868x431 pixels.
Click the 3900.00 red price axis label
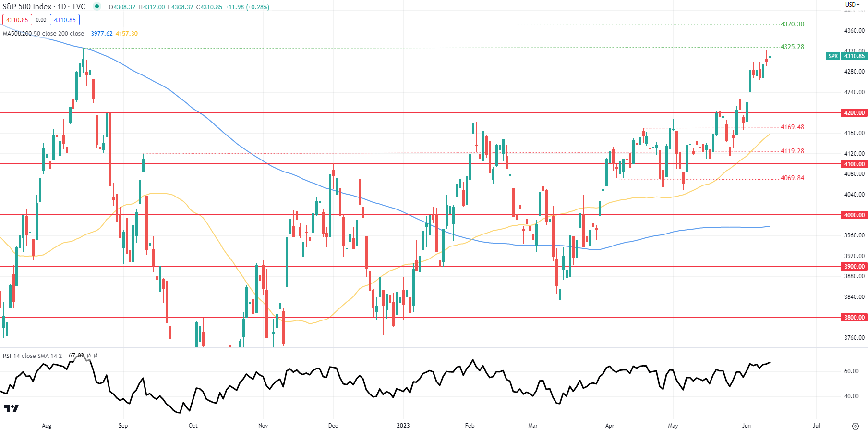tap(854, 267)
